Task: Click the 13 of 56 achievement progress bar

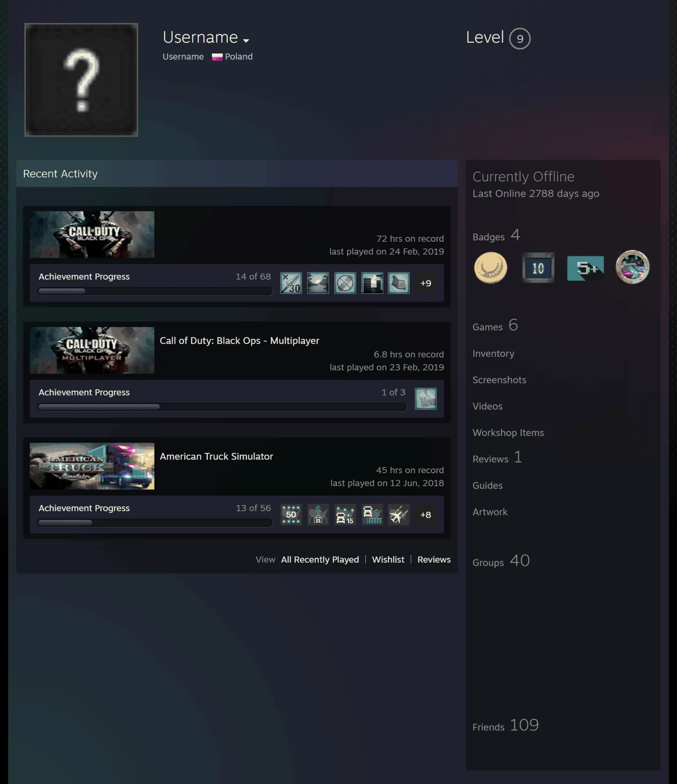Action: click(155, 523)
